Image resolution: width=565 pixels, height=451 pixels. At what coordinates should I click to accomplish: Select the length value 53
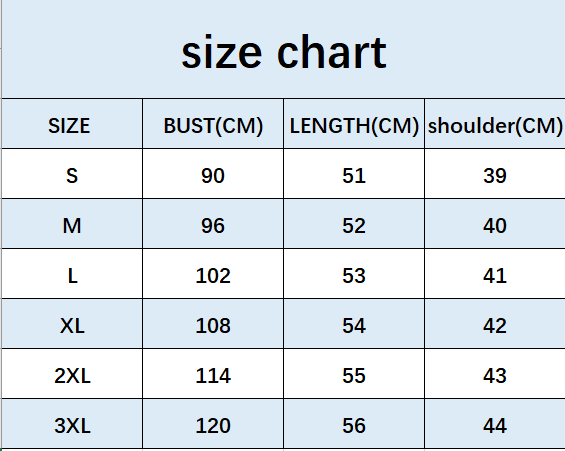coord(354,274)
